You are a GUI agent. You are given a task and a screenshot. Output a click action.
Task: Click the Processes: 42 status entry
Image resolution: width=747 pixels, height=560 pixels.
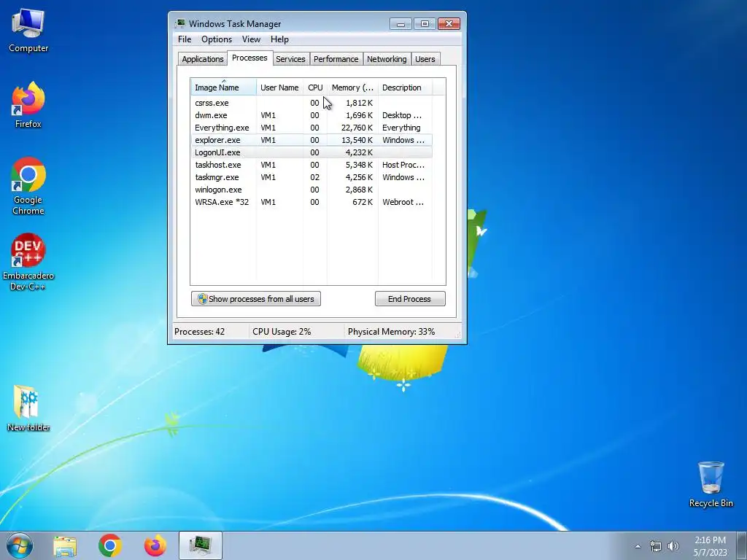[x=200, y=332]
